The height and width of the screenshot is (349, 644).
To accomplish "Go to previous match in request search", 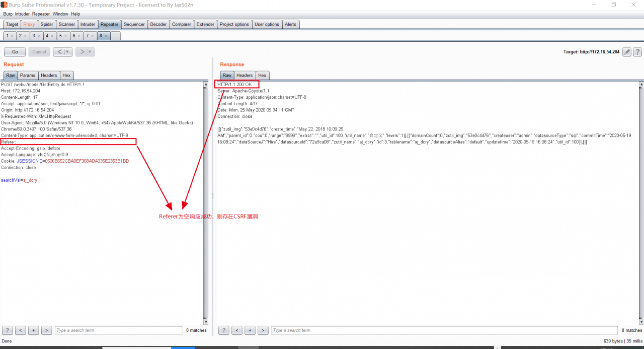I will tap(21, 330).
